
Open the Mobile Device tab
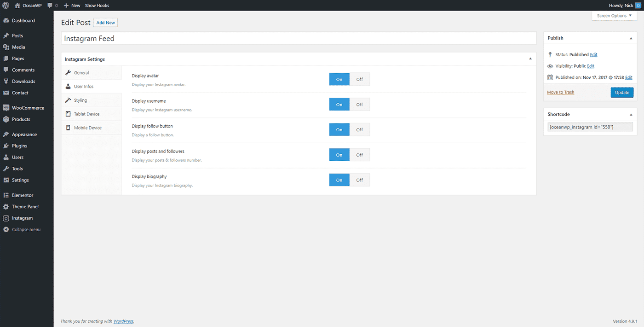click(x=92, y=128)
